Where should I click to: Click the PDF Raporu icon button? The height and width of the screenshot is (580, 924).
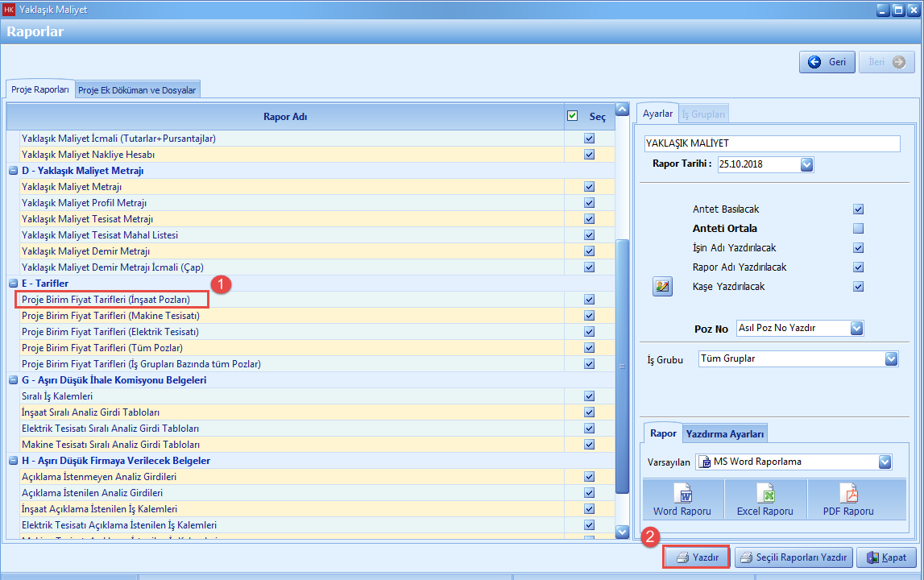pyautogui.click(x=847, y=499)
